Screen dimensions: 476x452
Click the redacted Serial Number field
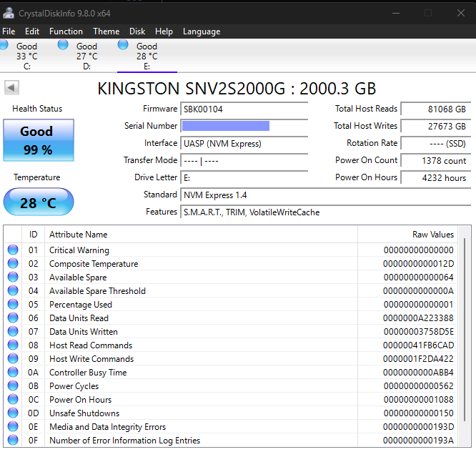tap(244, 126)
